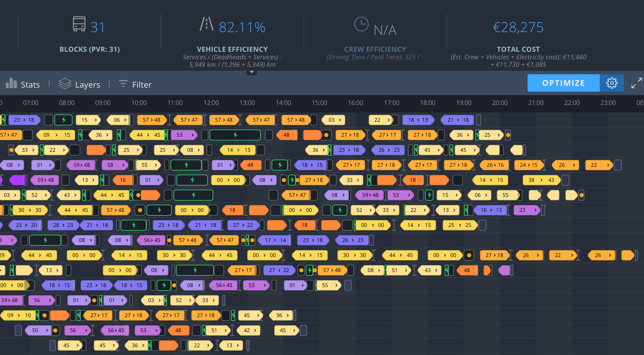Click the Filter funnel icon
The width and height of the screenshot is (644, 355).
click(123, 84)
